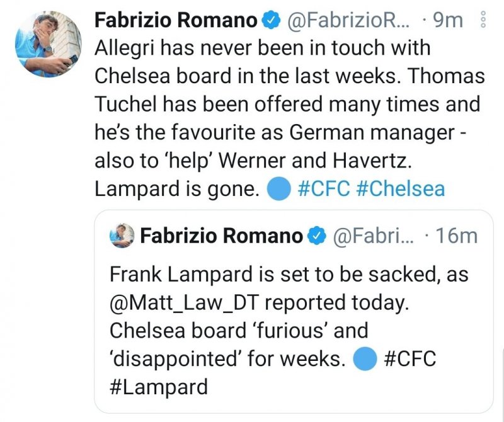Click the 9m timestamp
The width and height of the screenshot is (504, 422).
point(449,21)
